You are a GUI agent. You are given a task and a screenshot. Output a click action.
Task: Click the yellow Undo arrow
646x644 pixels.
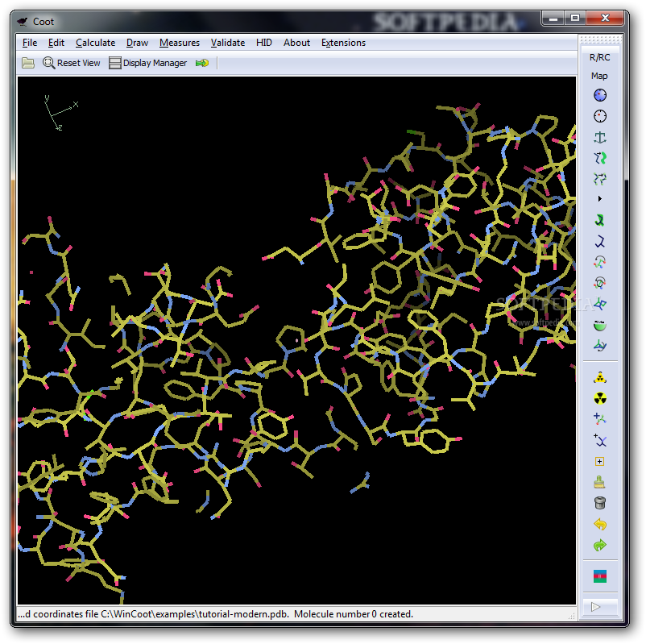coord(600,525)
